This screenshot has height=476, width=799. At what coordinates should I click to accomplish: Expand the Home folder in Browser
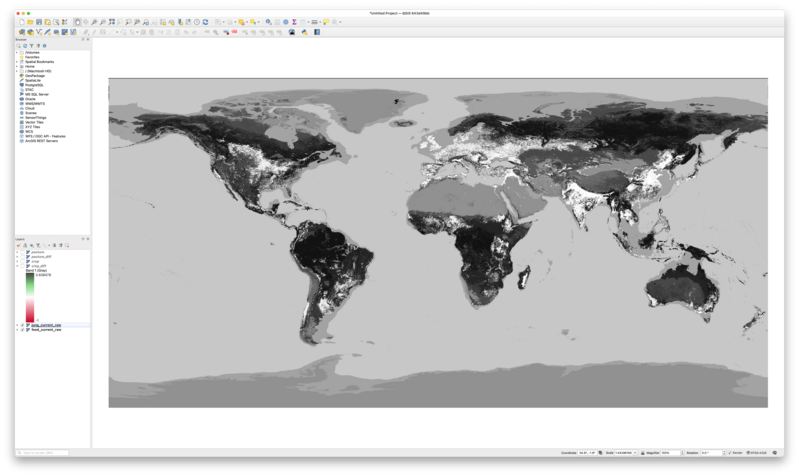18,66
